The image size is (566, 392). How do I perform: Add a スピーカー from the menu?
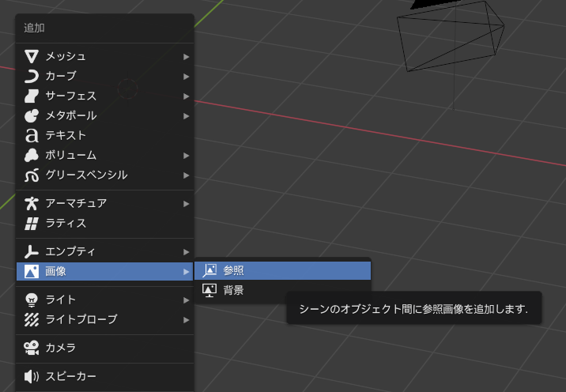[x=104, y=376]
